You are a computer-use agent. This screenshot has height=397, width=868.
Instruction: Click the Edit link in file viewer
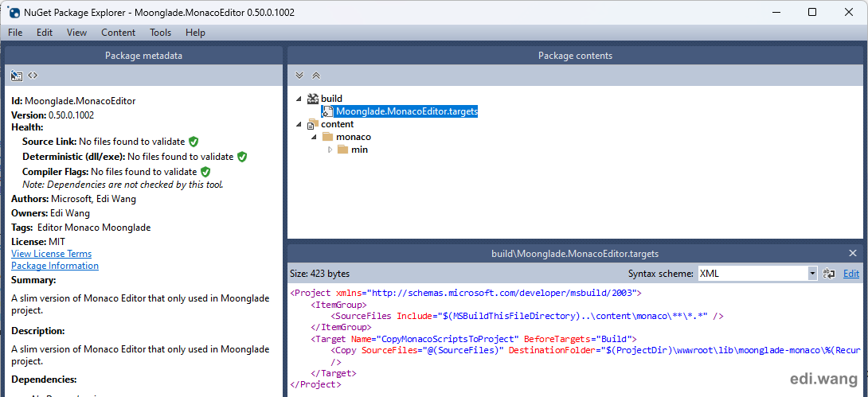[850, 273]
